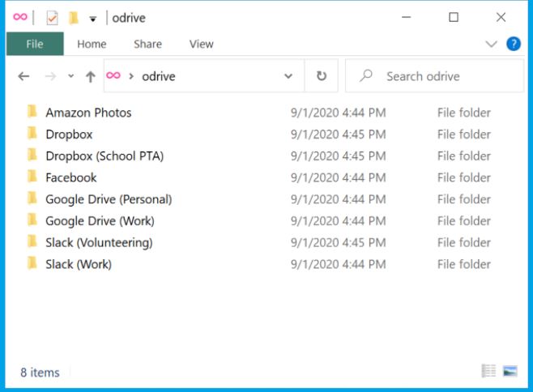Close the odrive window

501,17
